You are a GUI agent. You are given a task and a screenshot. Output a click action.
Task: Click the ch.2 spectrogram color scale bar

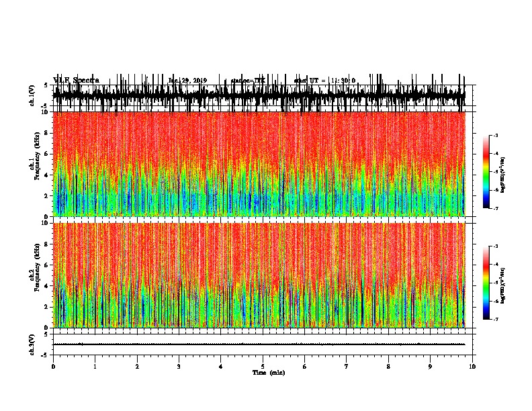pyautogui.click(x=486, y=283)
